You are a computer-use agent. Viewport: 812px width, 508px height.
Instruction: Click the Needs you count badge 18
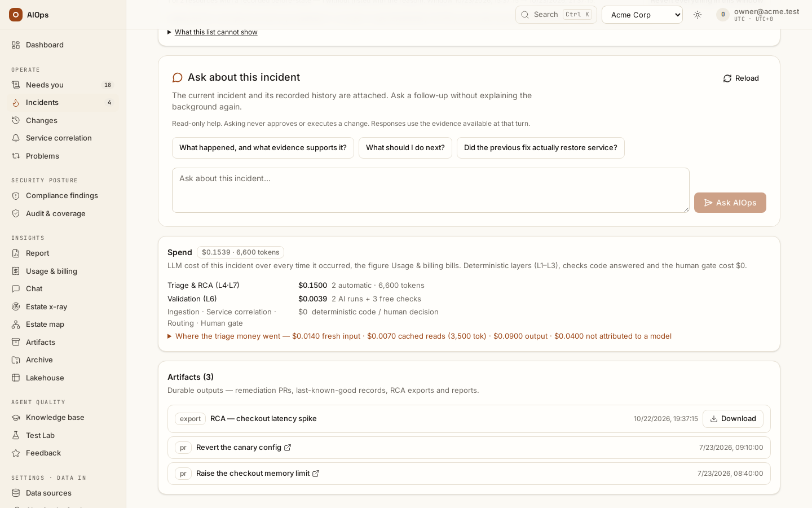[108, 85]
